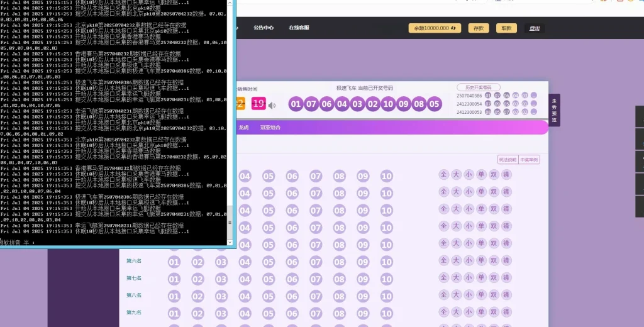Click 双 quick-select in 第六名 row
Screen dimensions: 644x327
[x=494, y=261]
